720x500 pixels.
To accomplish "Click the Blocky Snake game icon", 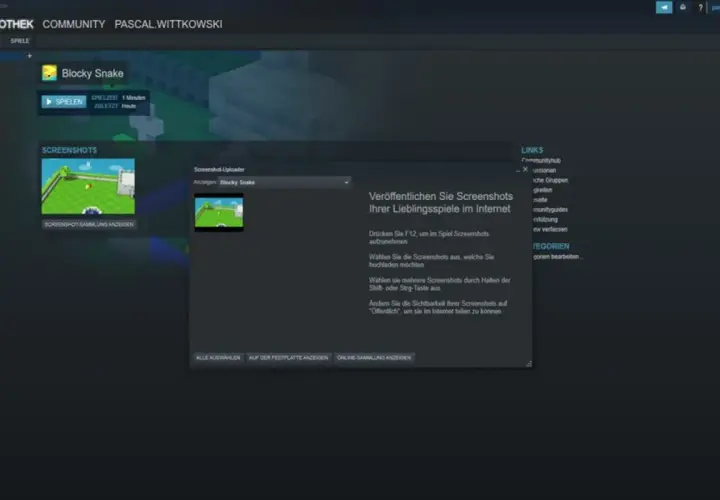I will click(49, 73).
